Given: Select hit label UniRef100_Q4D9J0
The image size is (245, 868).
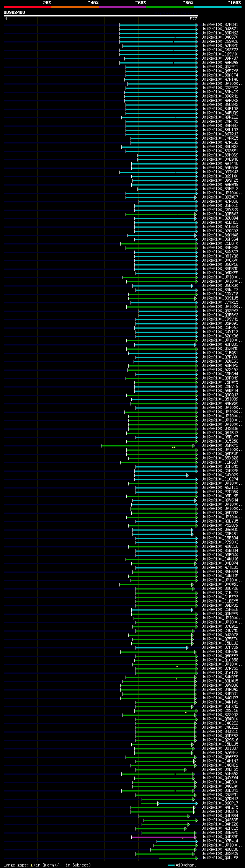Looking at the screenshot, I should pos(220,782).
